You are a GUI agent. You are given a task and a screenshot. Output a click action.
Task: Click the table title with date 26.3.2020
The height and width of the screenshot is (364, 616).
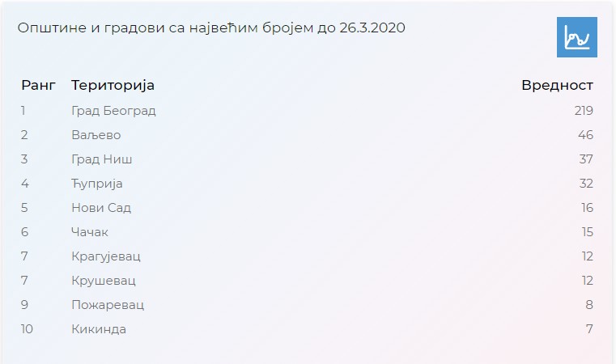coord(211,28)
